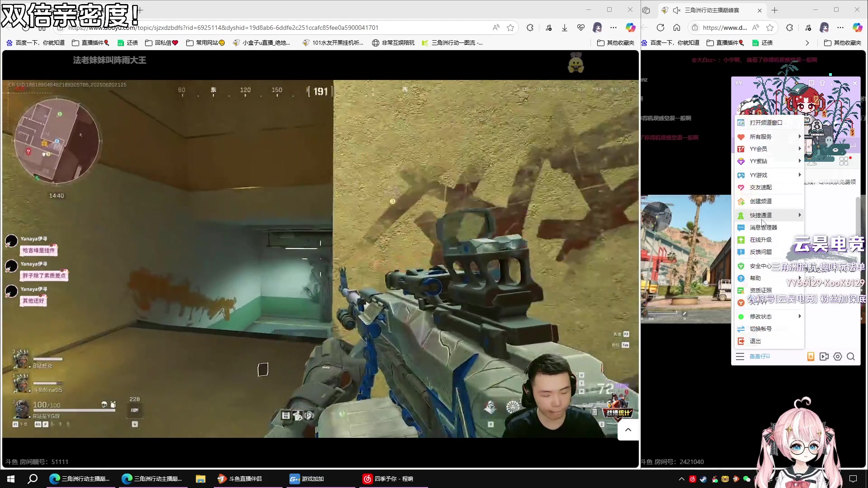Open tab actions menu in right browser
The height and width of the screenshot is (488, 868).
tap(646, 10)
